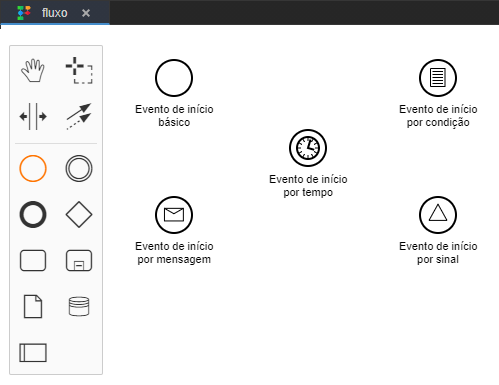This screenshot has width=499, height=385.
Task: Create an intermediate event from palette
Action: (79, 168)
